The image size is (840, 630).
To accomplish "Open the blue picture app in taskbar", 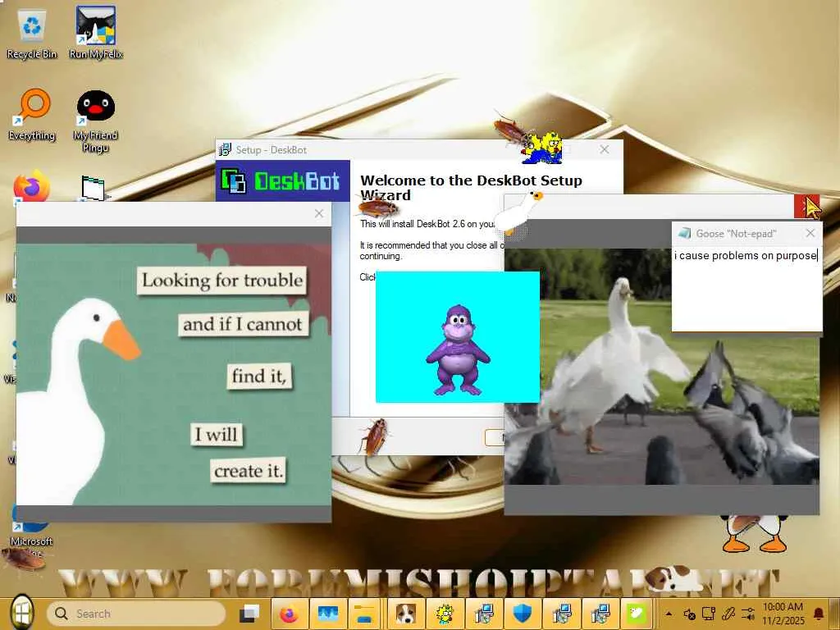I will pyautogui.click(x=327, y=614).
